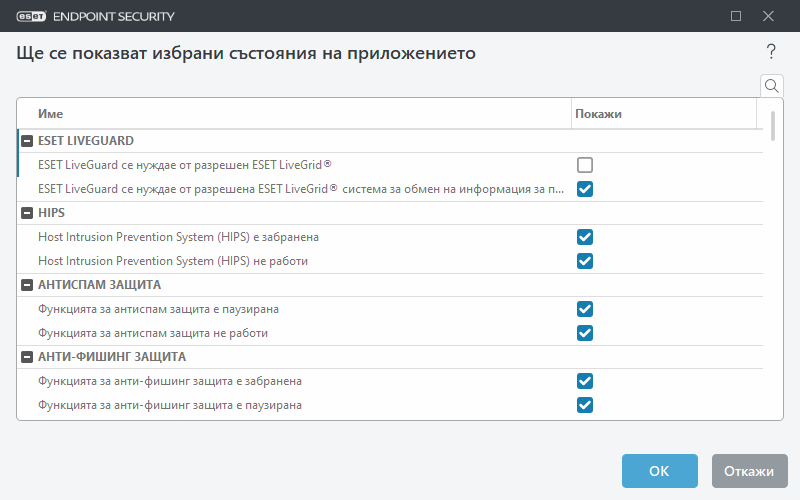800x500 pixels.
Task: Toggle антиспам защита е паузирана checkbox
Action: click(585, 309)
